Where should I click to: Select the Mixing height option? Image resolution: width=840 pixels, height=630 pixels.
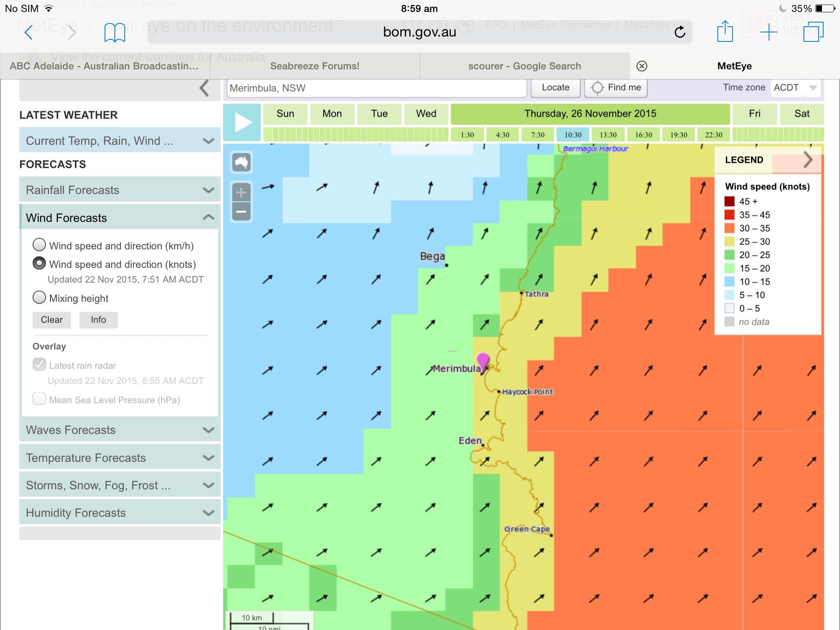click(39, 297)
